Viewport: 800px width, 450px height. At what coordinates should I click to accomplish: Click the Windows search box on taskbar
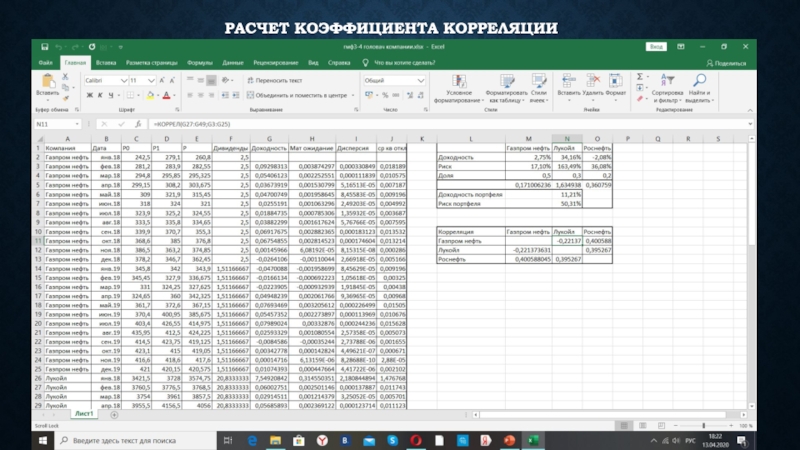tap(136, 440)
